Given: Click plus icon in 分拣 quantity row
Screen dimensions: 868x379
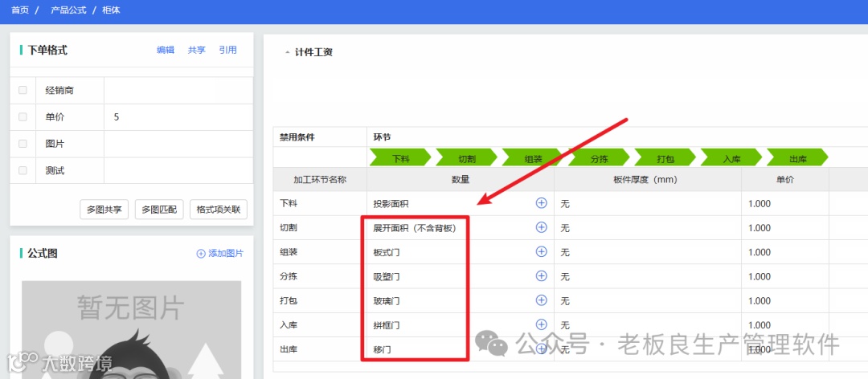Looking at the screenshot, I should [542, 276].
